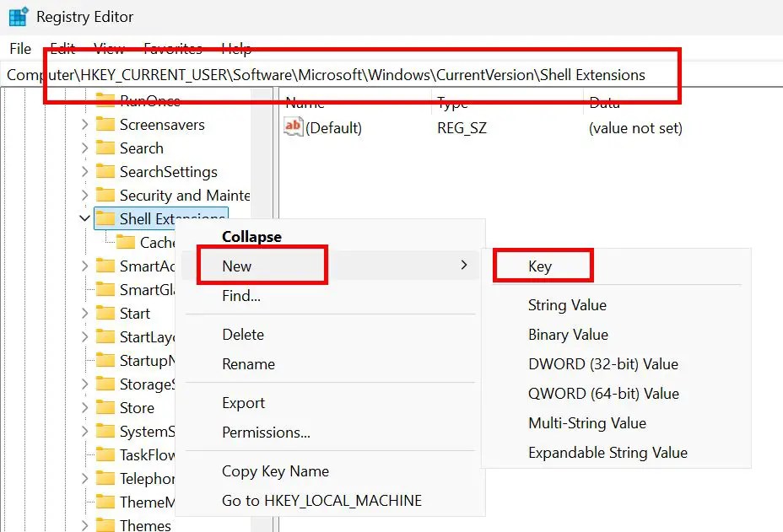Screen dimensions: 783x532
Task: Open the File menu
Action: pos(20,48)
